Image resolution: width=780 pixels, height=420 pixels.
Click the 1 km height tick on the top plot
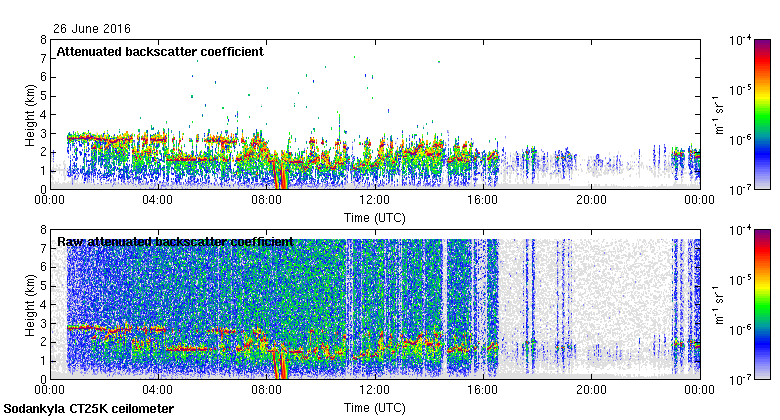point(43,171)
